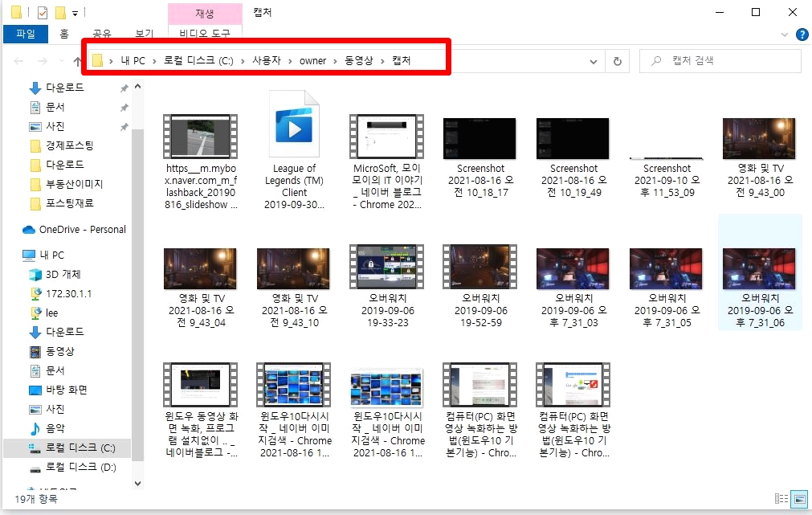
Task: Select Screenshot 2021-08-16 오전 10_18_17
Action: coord(480,157)
